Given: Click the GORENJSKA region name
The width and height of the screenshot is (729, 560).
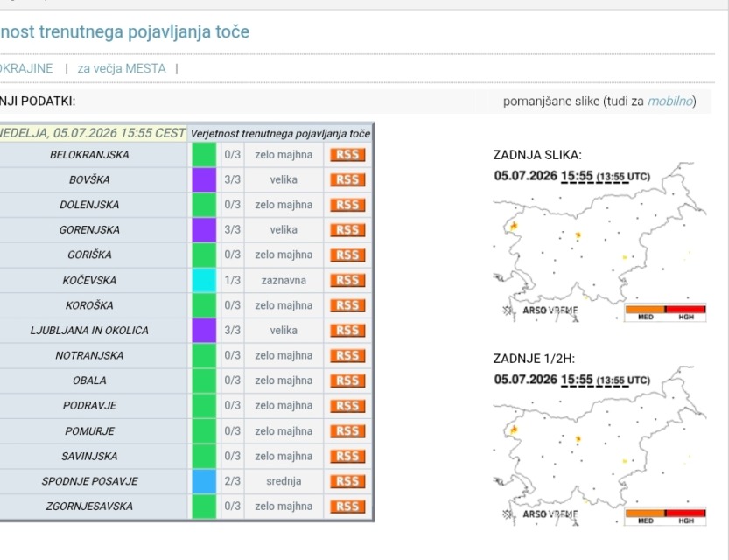Looking at the screenshot, I should (89, 230).
